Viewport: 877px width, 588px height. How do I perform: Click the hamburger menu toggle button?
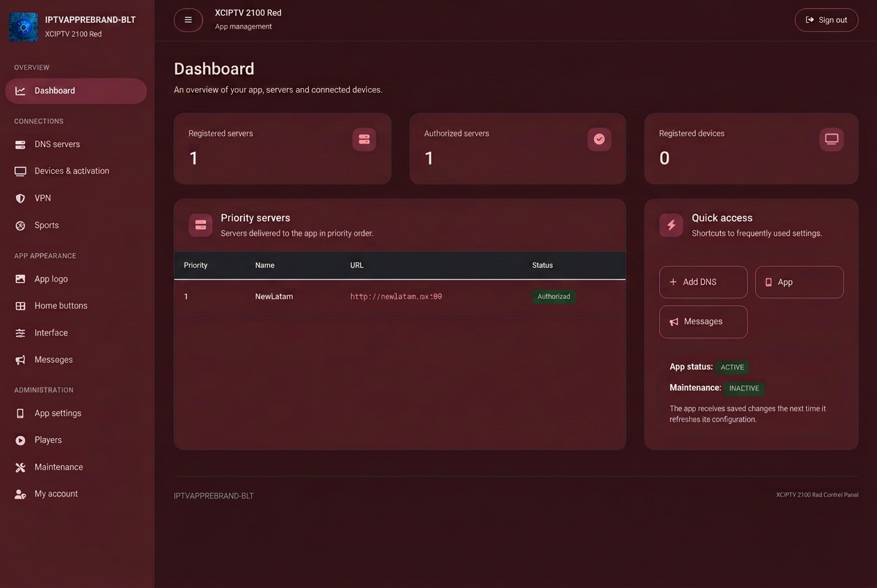tap(188, 20)
